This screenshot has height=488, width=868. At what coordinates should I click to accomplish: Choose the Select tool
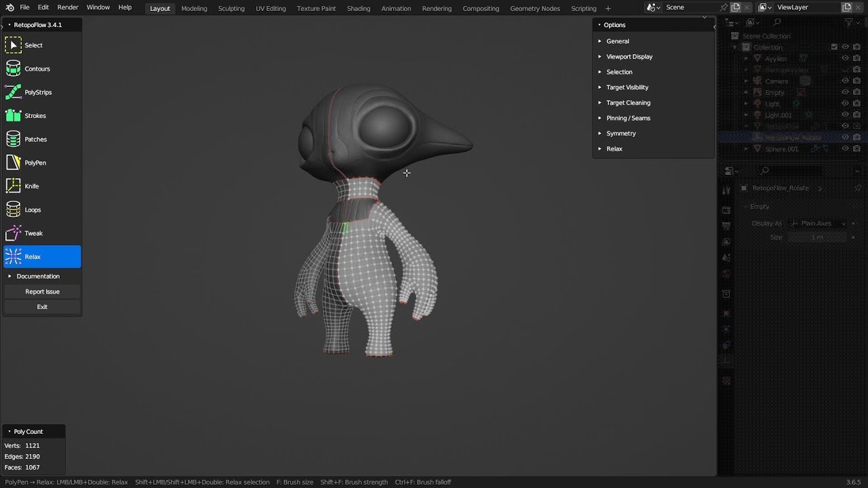coord(42,45)
